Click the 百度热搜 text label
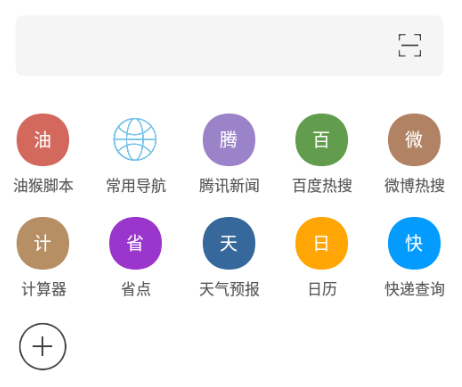The image size is (462, 387). (322, 186)
